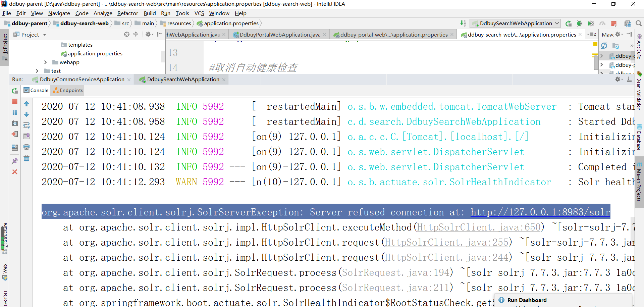Open SolrRequest.java:194 link in console

pos(395,272)
